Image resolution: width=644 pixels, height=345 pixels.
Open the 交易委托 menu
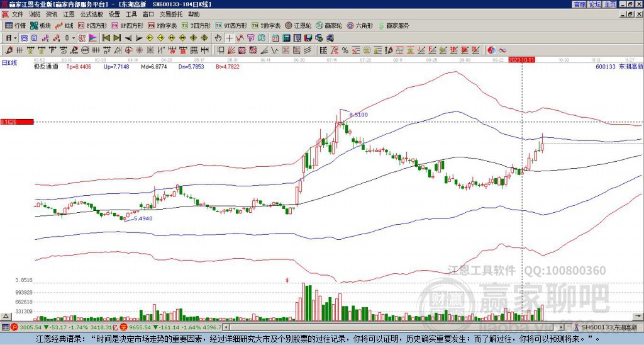click(x=171, y=14)
